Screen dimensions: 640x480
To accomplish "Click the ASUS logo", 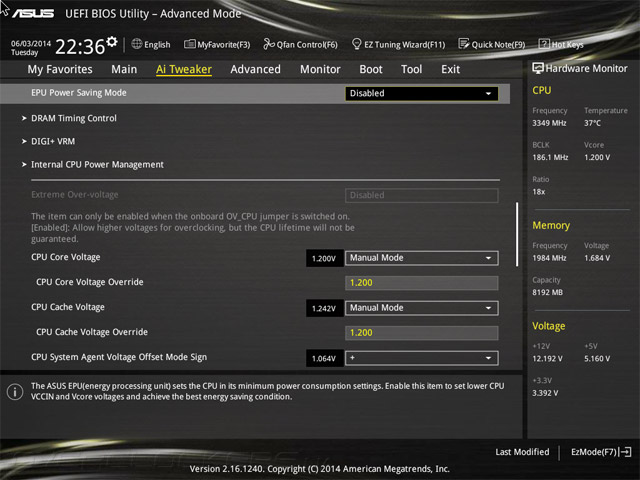I will [x=33, y=14].
